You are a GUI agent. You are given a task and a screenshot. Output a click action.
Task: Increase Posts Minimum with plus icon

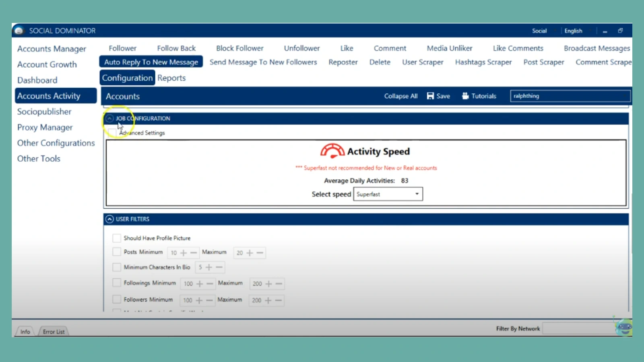pyautogui.click(x=184, y=253)
